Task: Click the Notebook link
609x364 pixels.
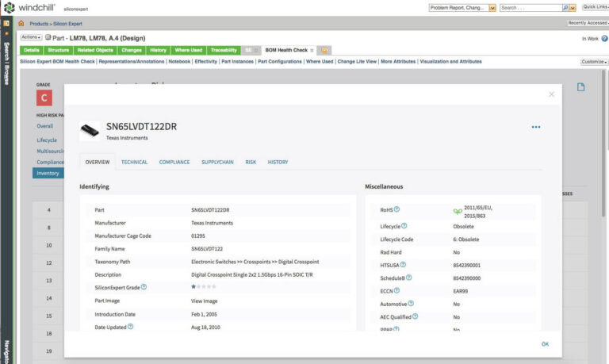Action: [179, 61]
